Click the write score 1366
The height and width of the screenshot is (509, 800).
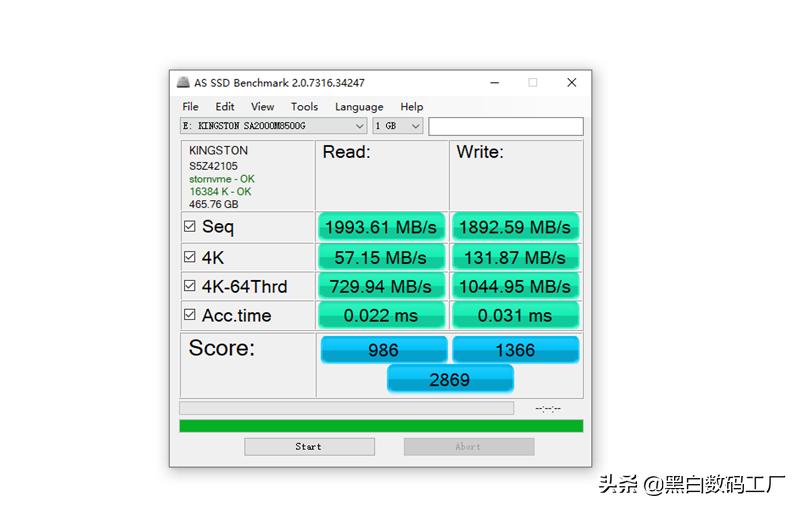point(515,350)
